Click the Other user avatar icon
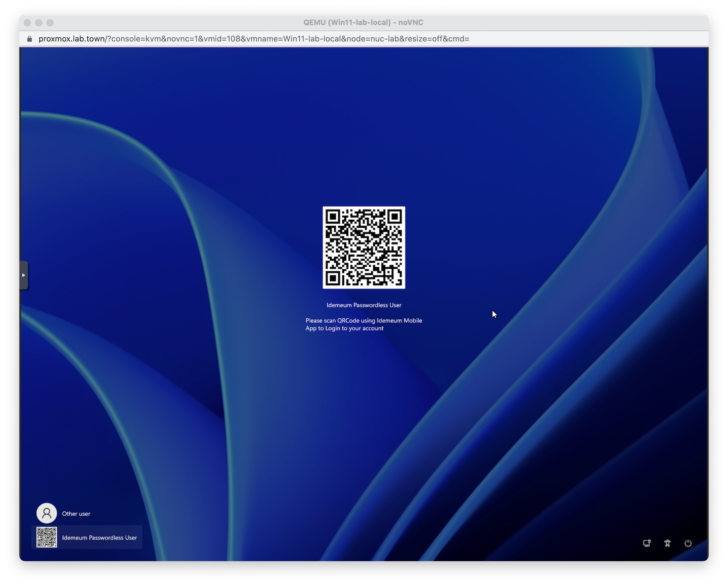 [x=47, y=513]
